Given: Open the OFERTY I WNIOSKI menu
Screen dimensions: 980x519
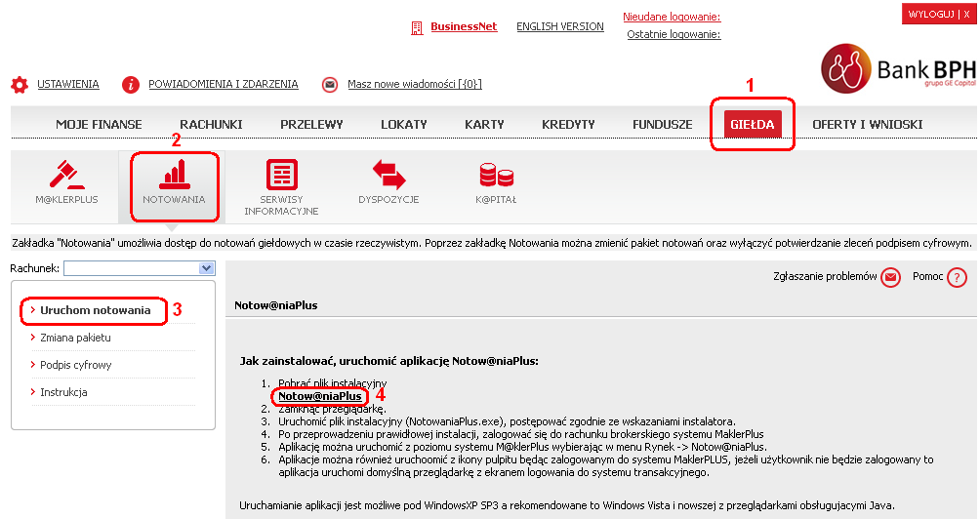Looking at the screenshot, I should pyautogui.click(x=868, y=124).
